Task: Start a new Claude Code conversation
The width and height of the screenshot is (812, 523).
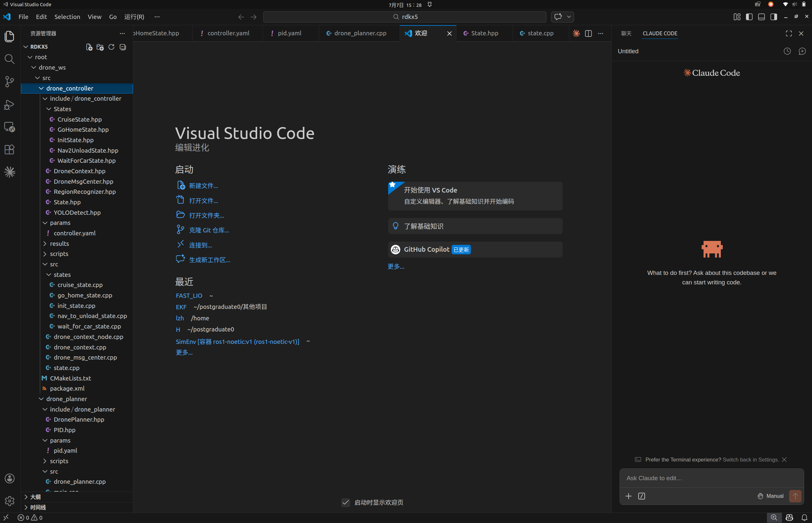Action: (802, 51)
